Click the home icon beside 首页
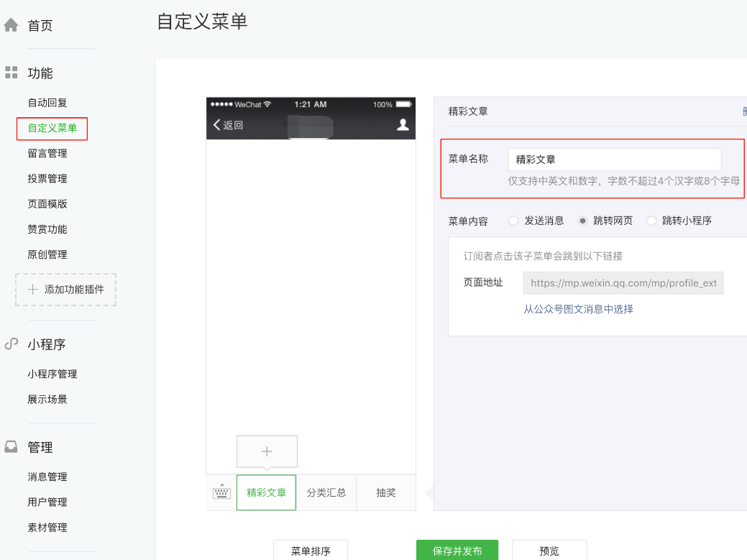Image resolution: width=747 pixels, height=560 pixels. pyautogui.click(x=11, y=25)
